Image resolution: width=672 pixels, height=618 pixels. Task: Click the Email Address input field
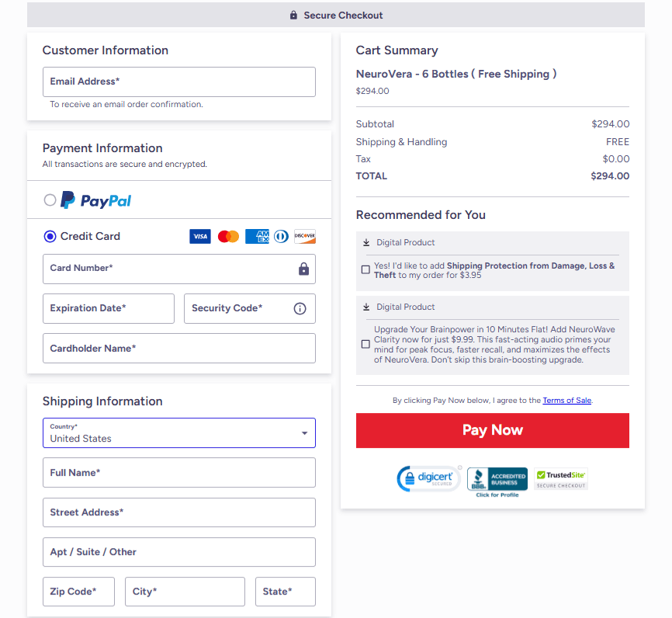178,82
